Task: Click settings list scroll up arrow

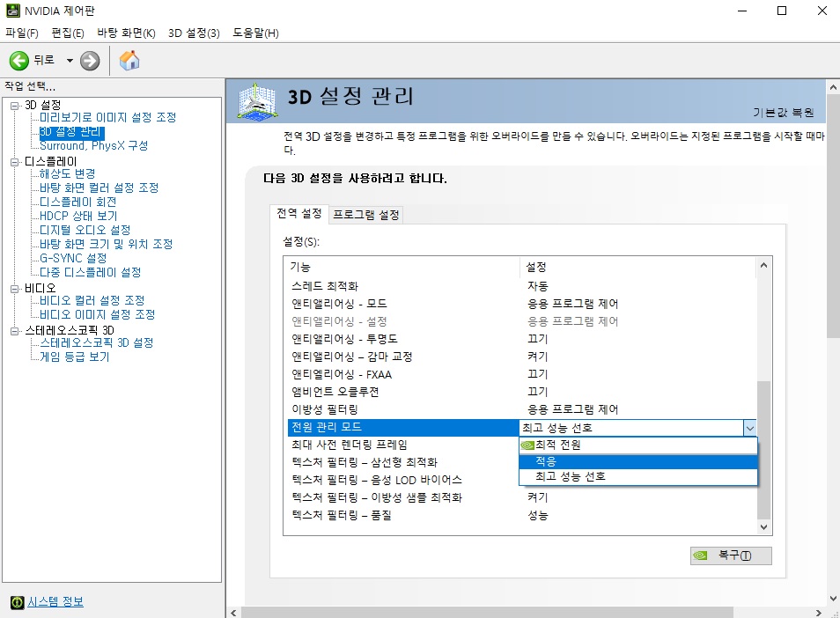Action: [x=764, y=266]
